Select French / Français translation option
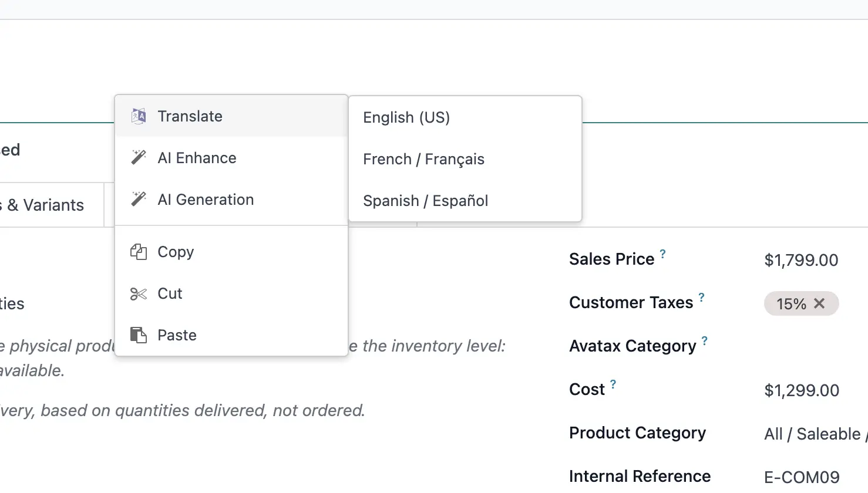The image size is (868, 493). click(423, 159)
